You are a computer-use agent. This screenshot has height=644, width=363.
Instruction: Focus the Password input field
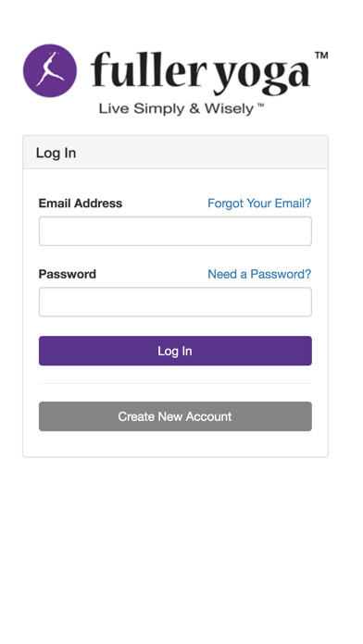175,302
